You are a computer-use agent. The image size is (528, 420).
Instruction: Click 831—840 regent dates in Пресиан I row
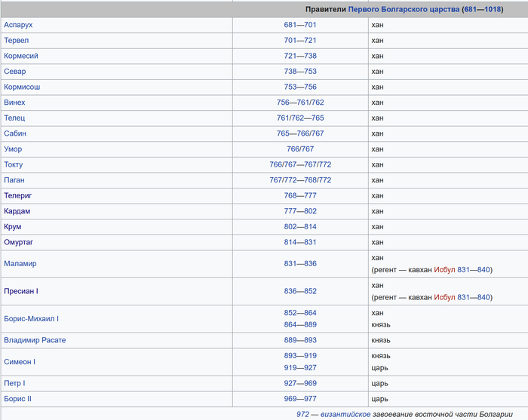click(x=474, y=298)
